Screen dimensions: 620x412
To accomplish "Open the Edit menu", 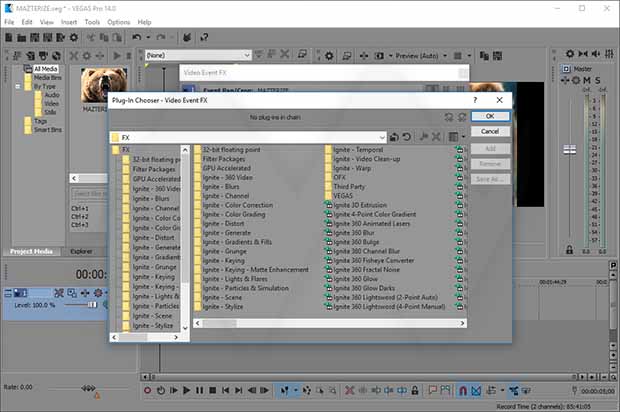I will pyautogui.click(x=27, y=22).
